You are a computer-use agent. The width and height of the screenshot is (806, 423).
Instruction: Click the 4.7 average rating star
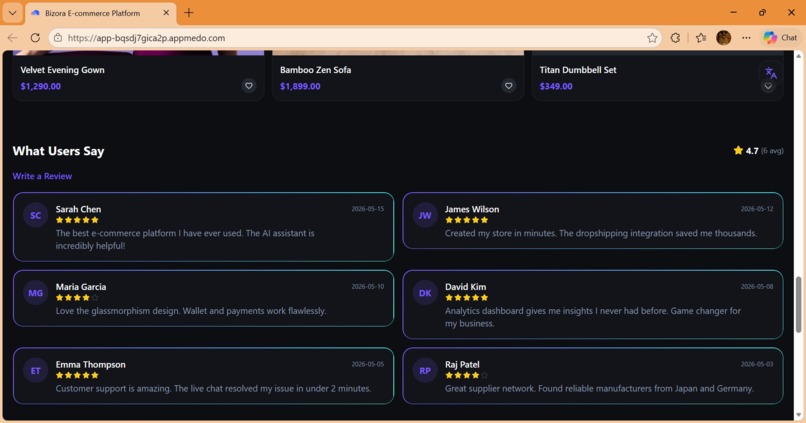[738, 150]
